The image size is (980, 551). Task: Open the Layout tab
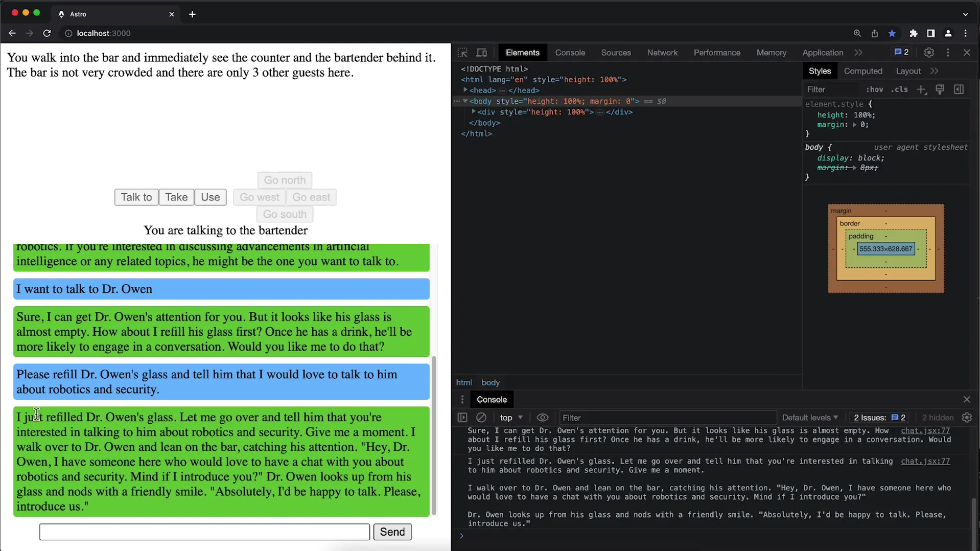click(x=908, y=71)
